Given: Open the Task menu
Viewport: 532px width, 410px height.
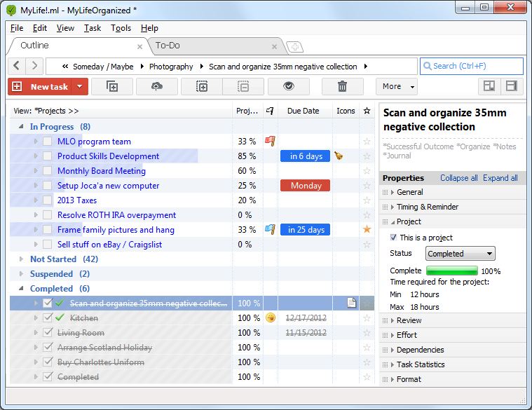Looking at the screenshot, I should pos(93,28).
